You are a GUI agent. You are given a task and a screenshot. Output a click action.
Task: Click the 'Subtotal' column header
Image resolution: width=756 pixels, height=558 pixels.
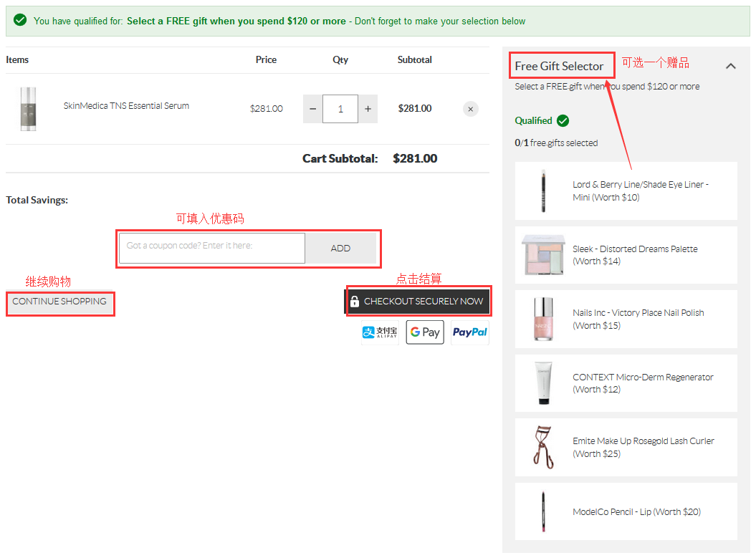414,59
